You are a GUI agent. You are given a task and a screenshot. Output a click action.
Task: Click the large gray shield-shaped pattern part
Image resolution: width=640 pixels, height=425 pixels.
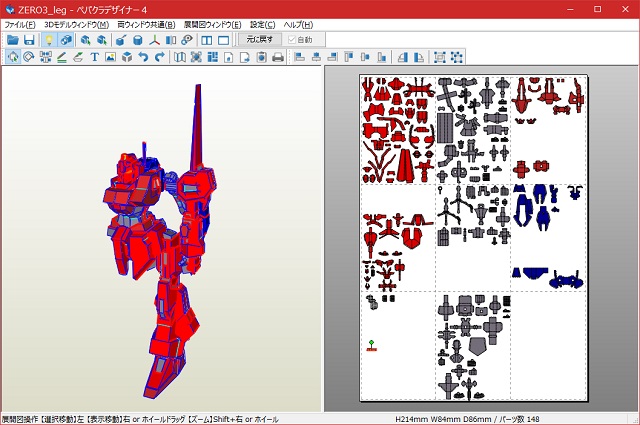coord(478,346)
